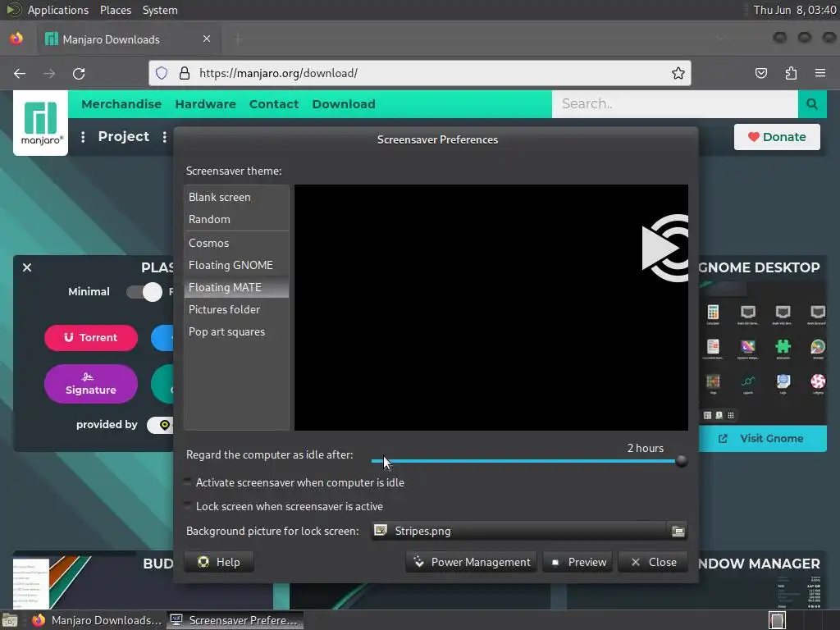Close the Screensaver Preferences dialog

tap(652, 562)
